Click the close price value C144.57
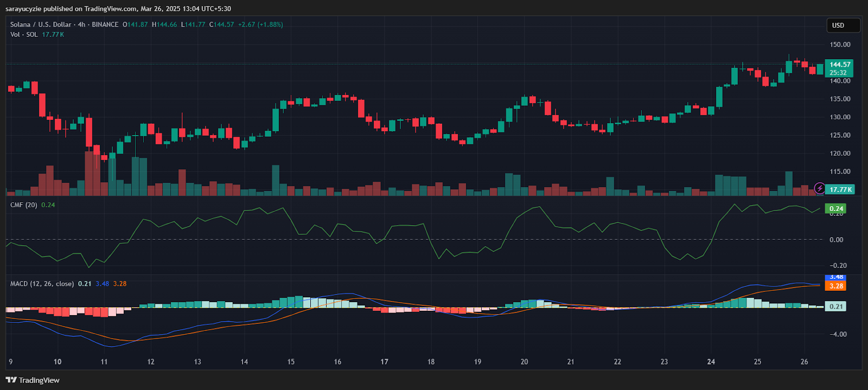 221,24
